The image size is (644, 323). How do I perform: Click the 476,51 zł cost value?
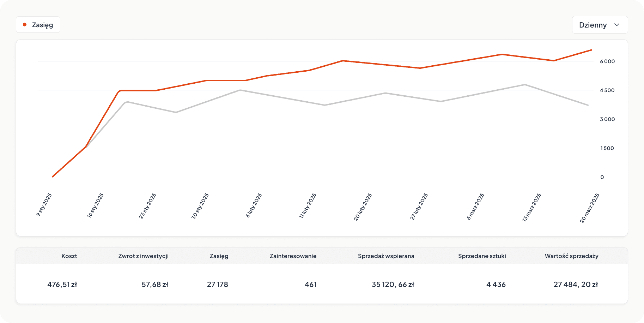click(62, 285)
